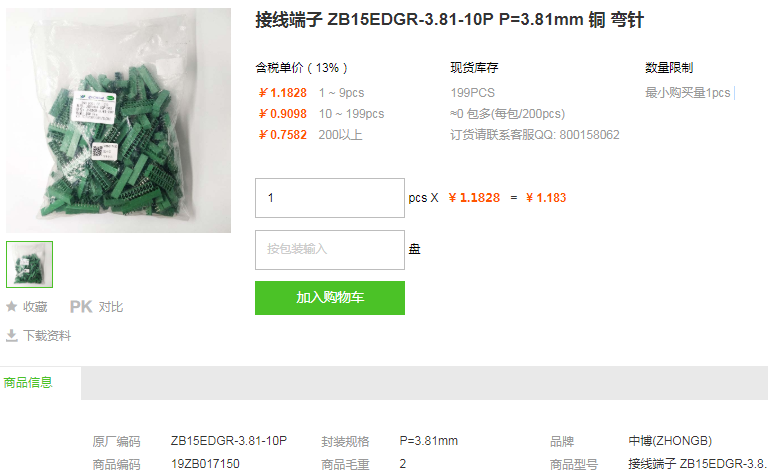Open the 对比 compare link
Screen dimensions: 768x474
click(x=111, y=307)
